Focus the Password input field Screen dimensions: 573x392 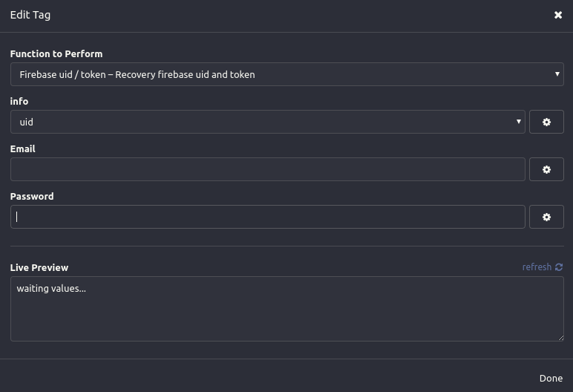pyautogui.click(x=267, y=217)
